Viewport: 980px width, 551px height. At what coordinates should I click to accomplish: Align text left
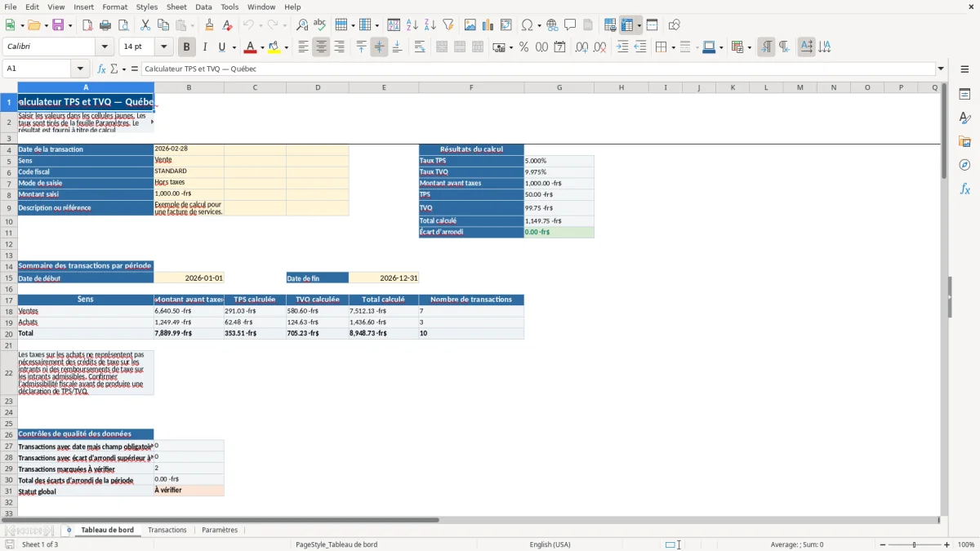tap(303, 47)
